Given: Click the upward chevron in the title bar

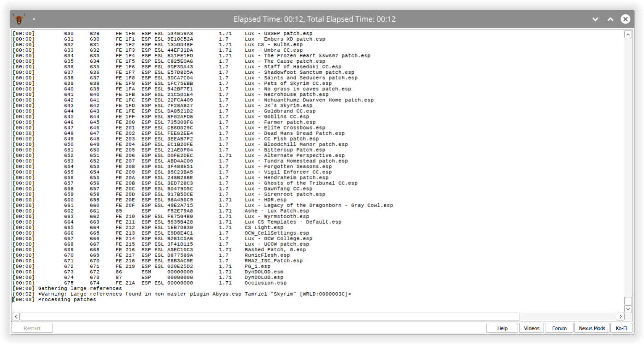Looking at the screenshot, I should pos(610,19).
